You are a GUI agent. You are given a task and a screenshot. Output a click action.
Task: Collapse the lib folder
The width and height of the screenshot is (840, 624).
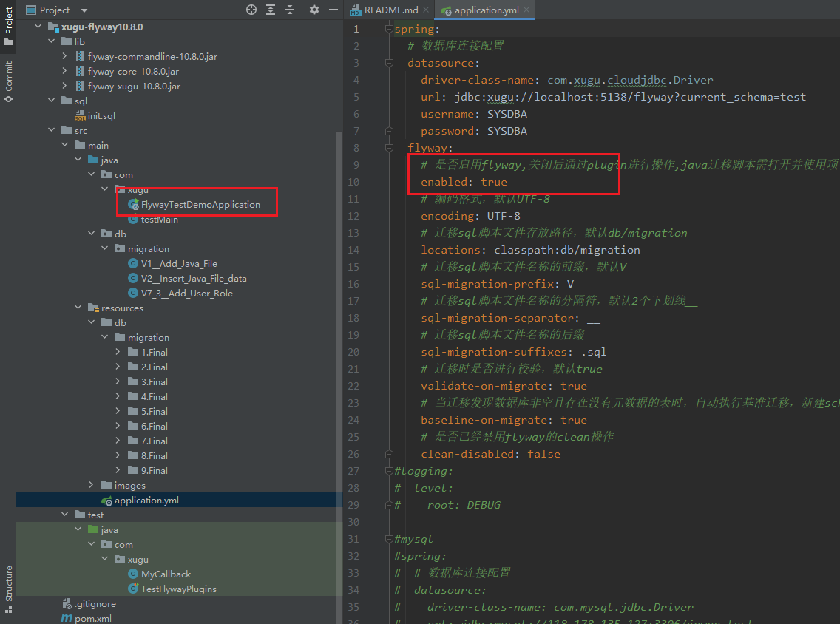[x=52, y=42]
